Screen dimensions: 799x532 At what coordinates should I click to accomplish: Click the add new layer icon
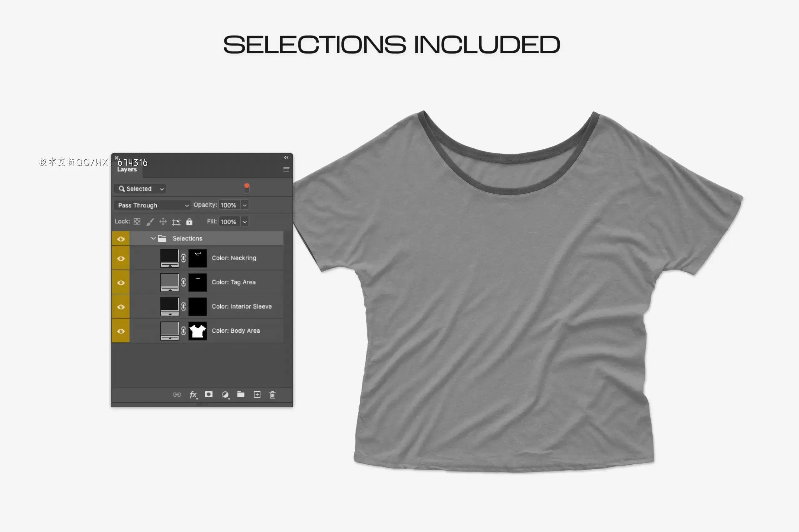pos(257,394)
